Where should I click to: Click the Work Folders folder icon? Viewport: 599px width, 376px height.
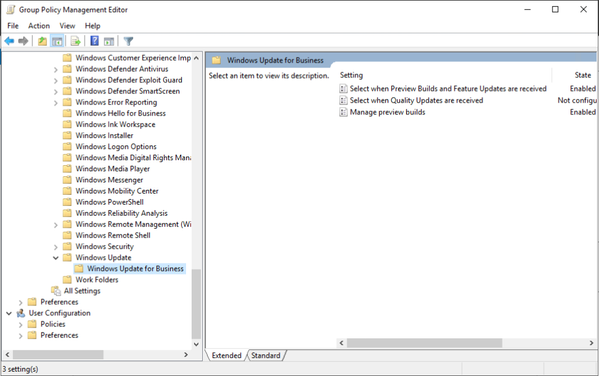click(x=67, y=280)
